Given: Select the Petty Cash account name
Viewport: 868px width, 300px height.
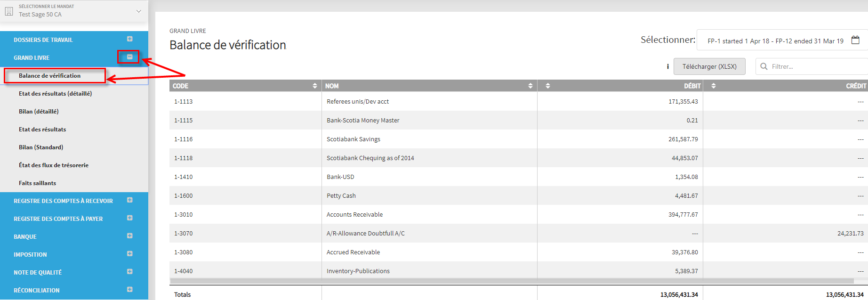Looking at the screenshot, I should point(341,195).
